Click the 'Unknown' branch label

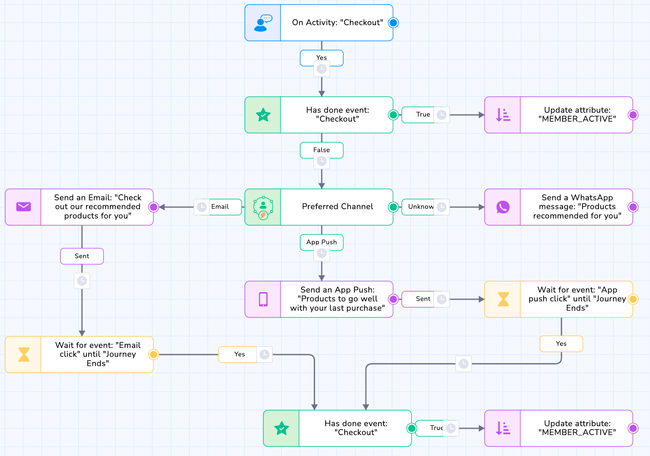pyautogui.click(x=420, y=207)
